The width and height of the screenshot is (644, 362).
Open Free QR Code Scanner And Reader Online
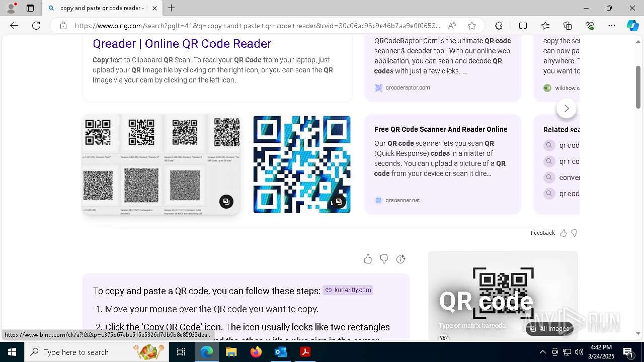(441, 129)
